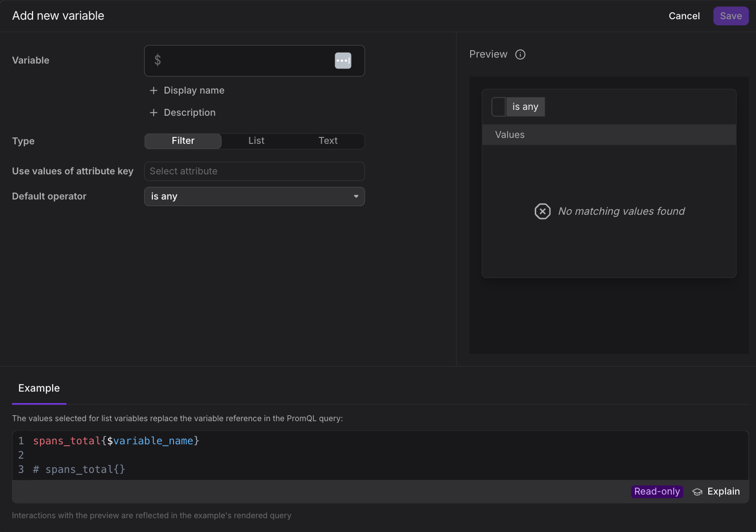Click the plus icon next to Display name

(x=154, y=91)
